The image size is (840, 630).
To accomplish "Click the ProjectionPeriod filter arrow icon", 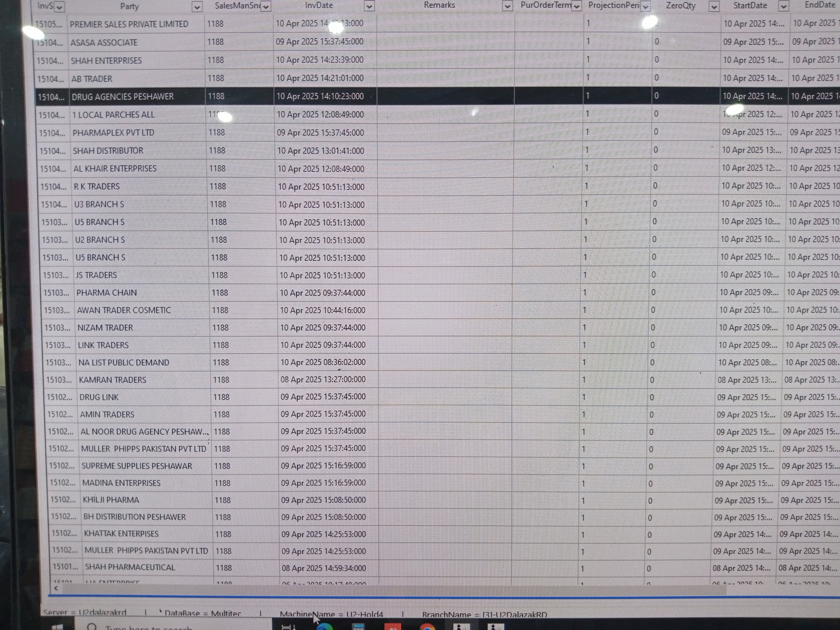I will tap(645, 6).
